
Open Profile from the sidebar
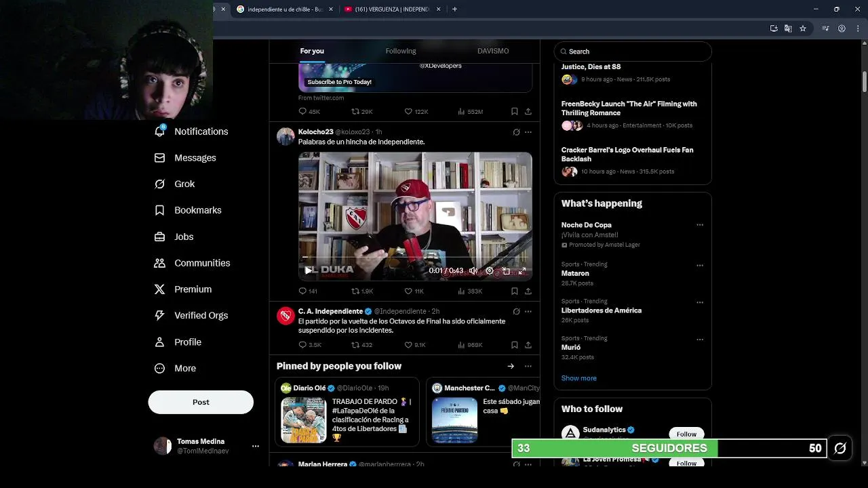point(178,342)
